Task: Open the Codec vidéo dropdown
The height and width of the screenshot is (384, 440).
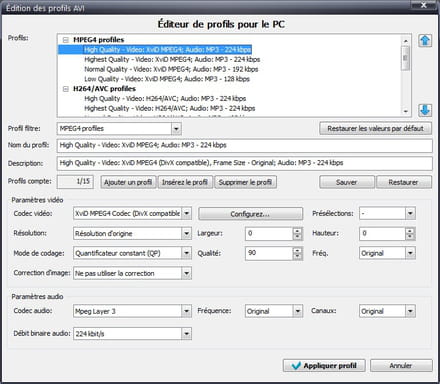Action: point(187,213)
